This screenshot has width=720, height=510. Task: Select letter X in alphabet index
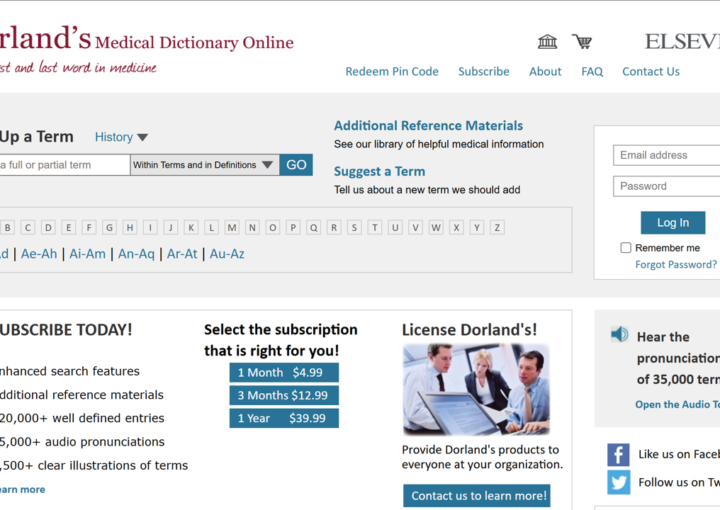pos(456,227)
